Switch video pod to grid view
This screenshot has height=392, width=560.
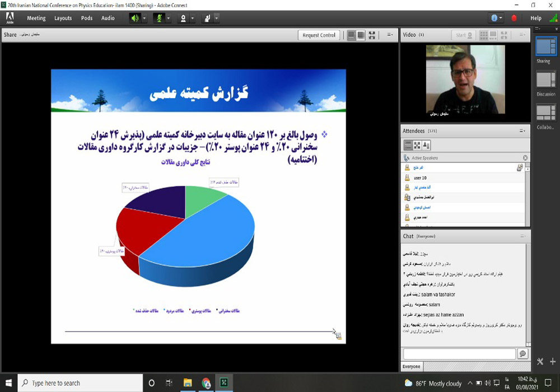[484, 35]
